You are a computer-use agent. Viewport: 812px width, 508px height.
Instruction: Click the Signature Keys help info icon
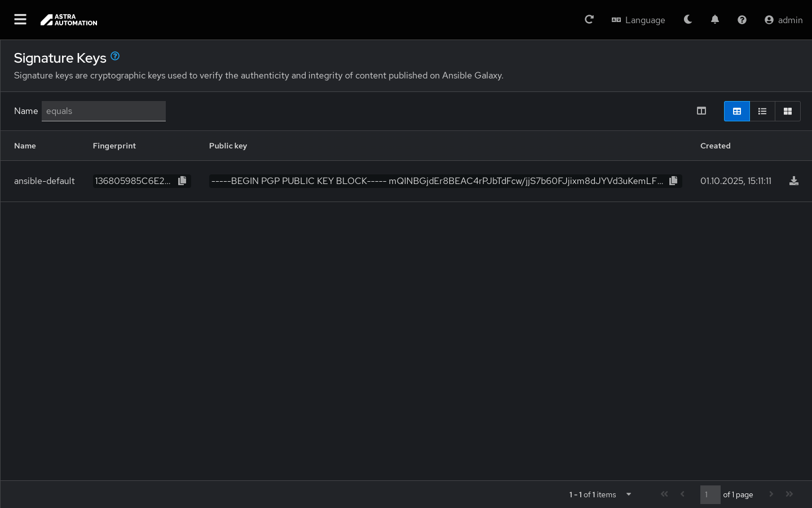click(115, 56)
